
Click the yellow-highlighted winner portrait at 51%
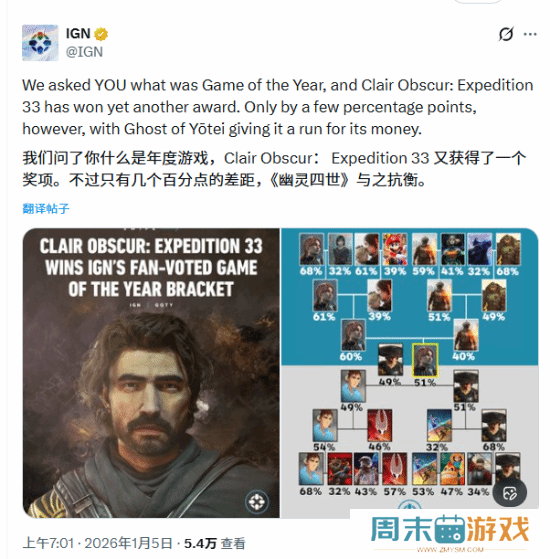pos(425,360)
